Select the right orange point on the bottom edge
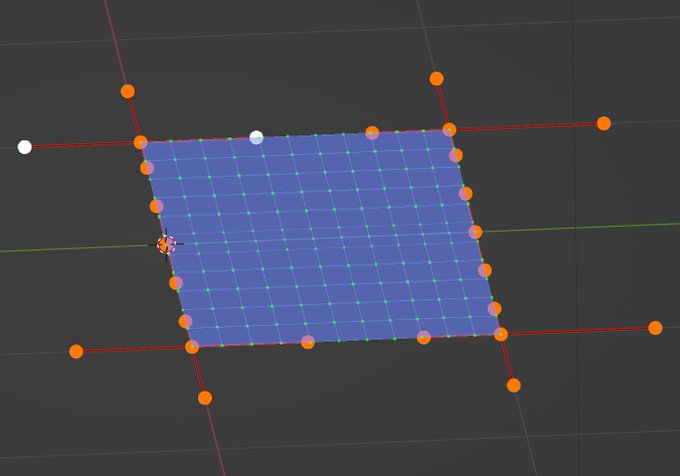This screenshot has height=476, width=680. coord(423,337)
